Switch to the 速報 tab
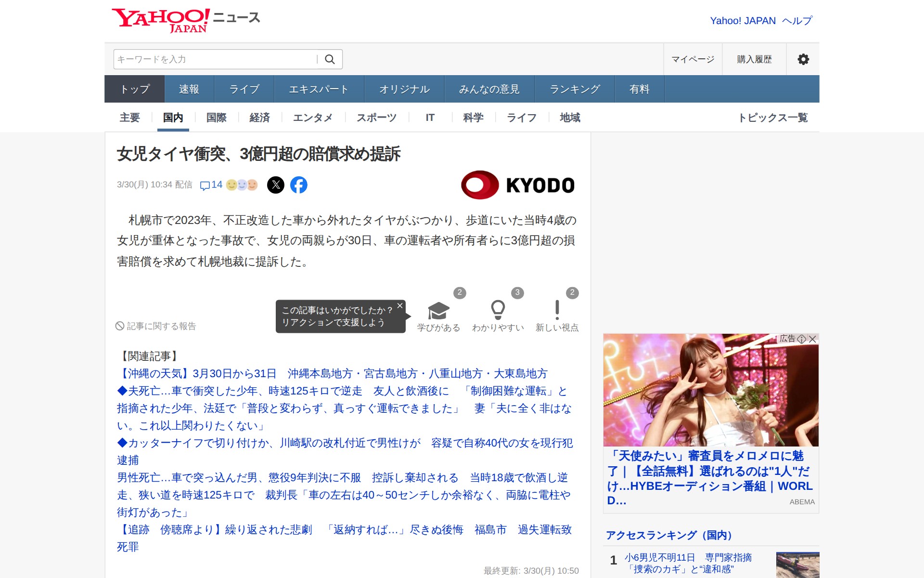 (x=189, y=89)
